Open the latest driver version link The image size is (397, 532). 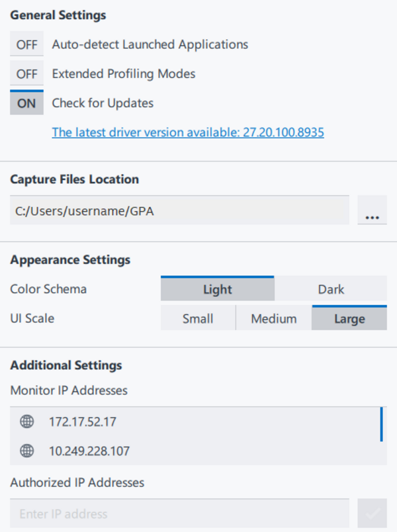pos(188,132)
